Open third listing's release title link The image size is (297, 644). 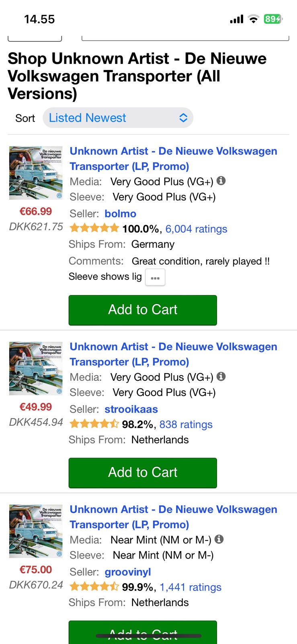click(x=173, y=517)
